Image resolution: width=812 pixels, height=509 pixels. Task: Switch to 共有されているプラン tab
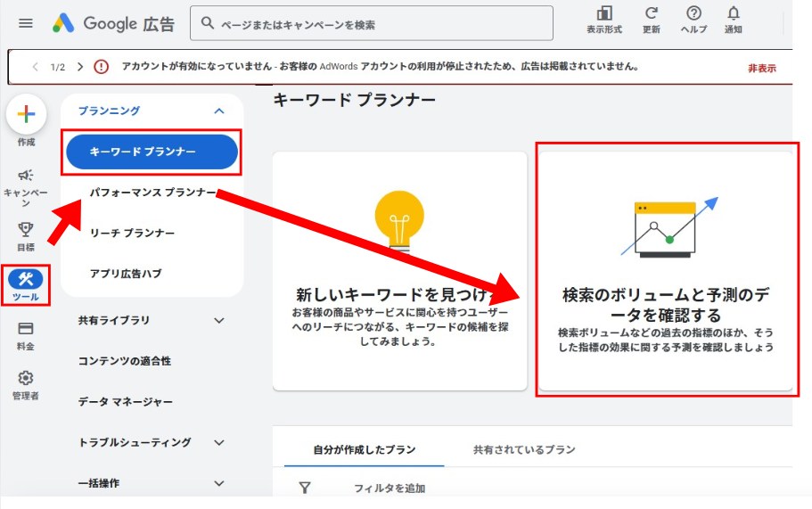tap(523, 450)
